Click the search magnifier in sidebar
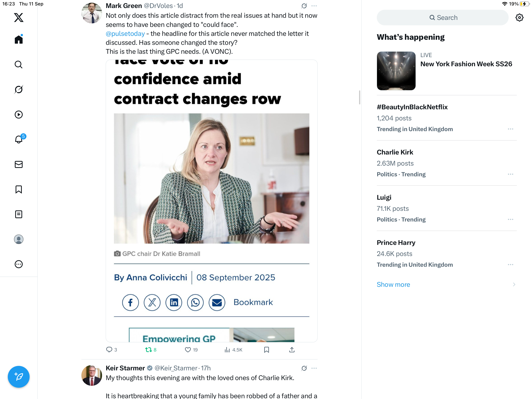532x399 pixels. (x=18, y=64)
